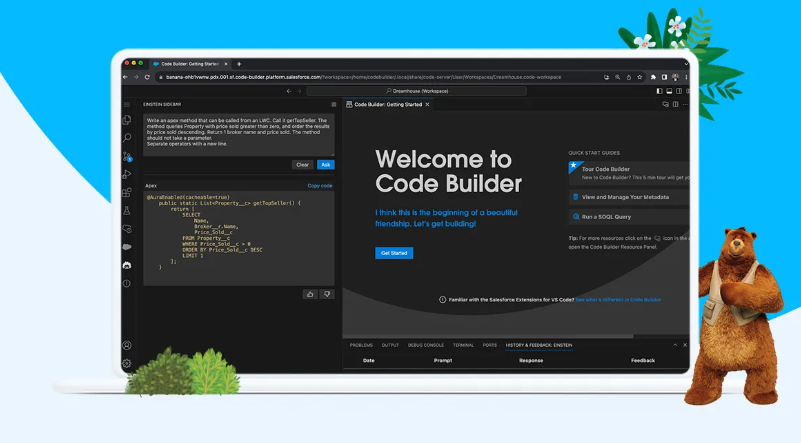The height and width of the screenshot is (443, 801).
Task: Click the install app icon in the address bar
Action: (x=606, y=77)
